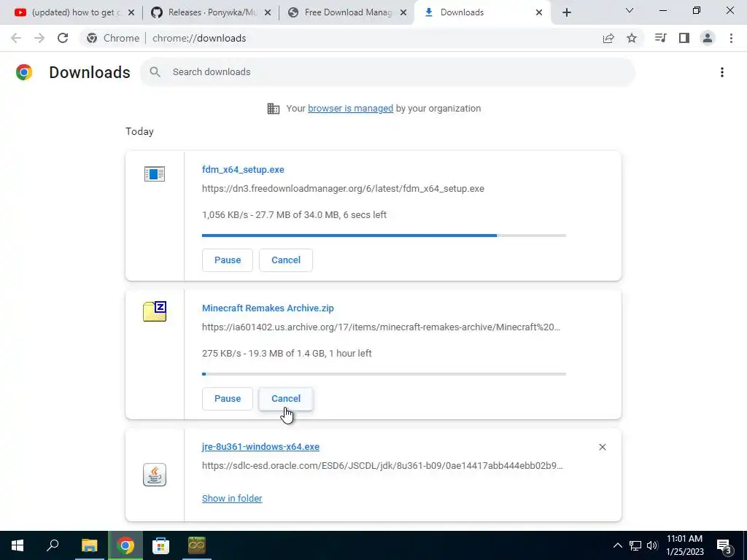Click Chrome icon in the taskbar
747x560 pixels.
tap(125, 545)
